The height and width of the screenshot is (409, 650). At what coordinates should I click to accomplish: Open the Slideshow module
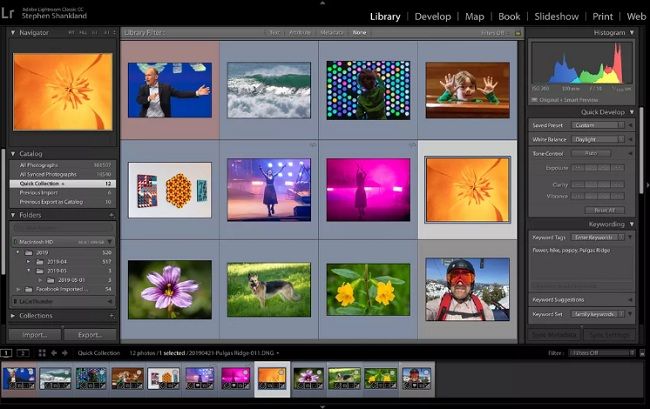click(x=557, y=16)
